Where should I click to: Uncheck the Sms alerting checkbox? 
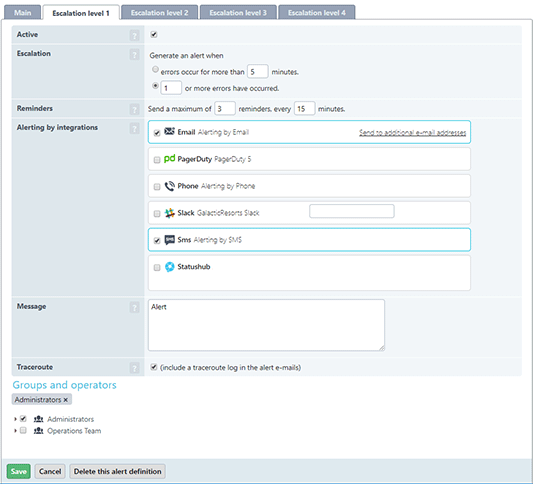(x=157, y=241)
